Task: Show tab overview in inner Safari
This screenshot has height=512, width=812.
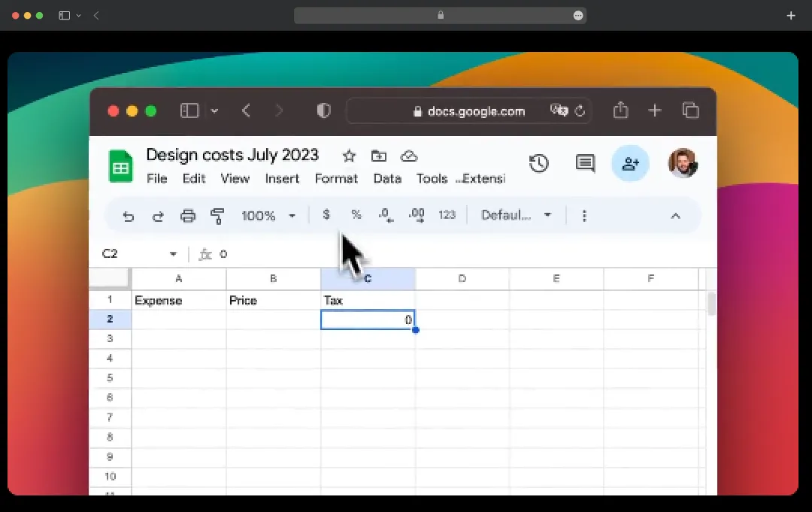Action: (690, 111)
